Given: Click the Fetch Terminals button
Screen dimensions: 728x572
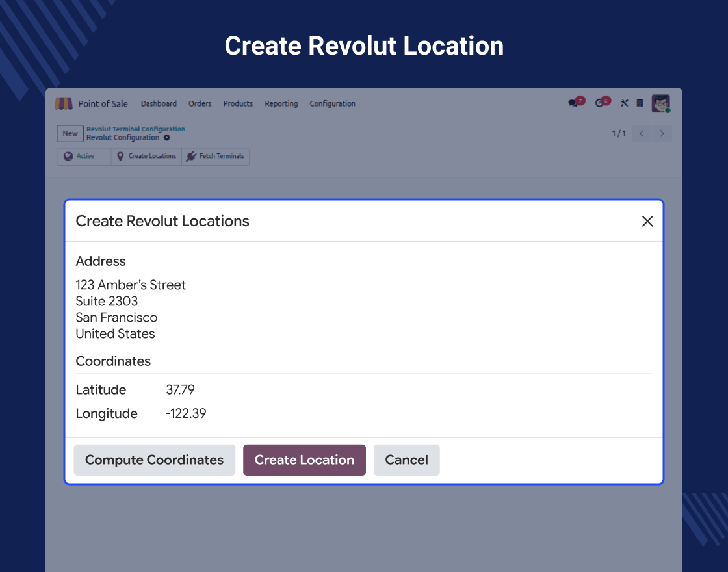Looking at the screenshot, I should click(x=215, y=157).
